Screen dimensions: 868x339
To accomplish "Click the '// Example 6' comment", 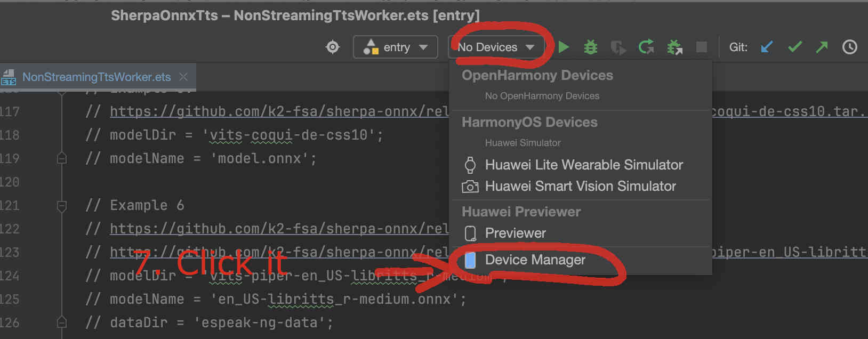I will coord(134,205).
